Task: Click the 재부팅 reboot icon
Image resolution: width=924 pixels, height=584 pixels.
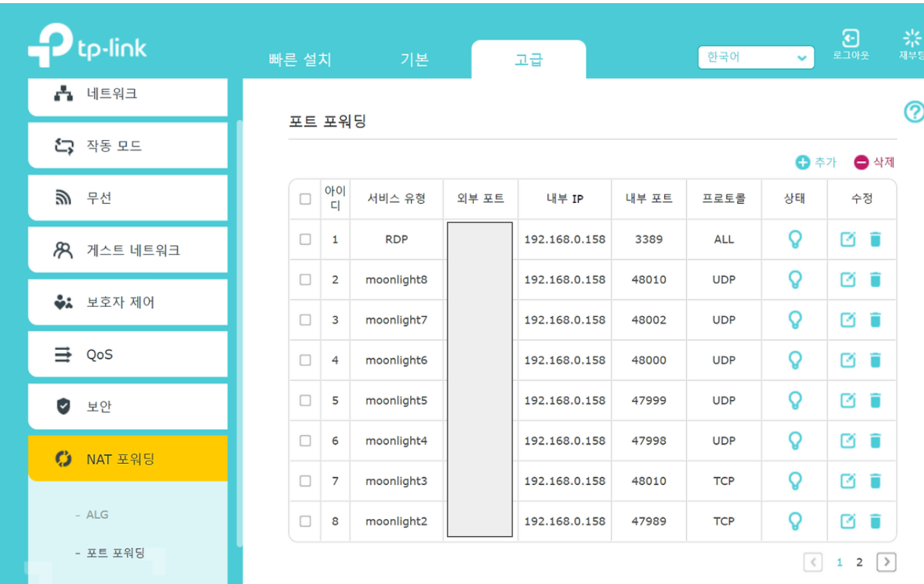Action: tap(912, 39)
